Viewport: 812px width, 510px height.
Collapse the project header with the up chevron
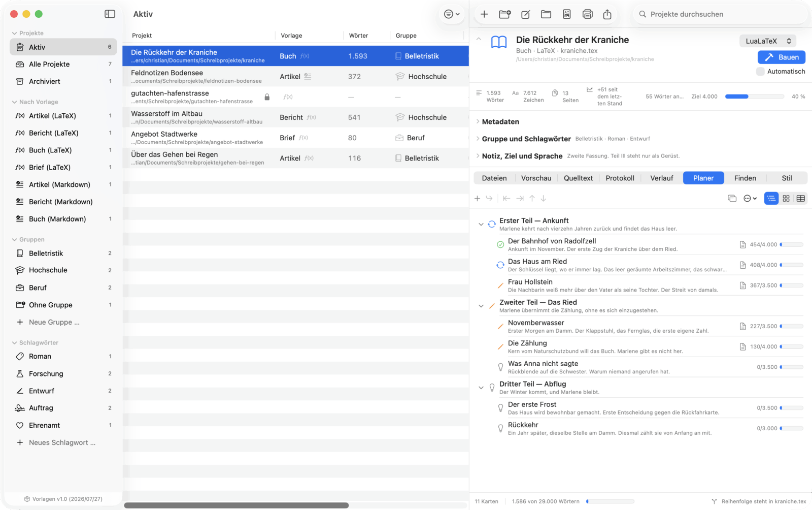[x=479, y=39]
